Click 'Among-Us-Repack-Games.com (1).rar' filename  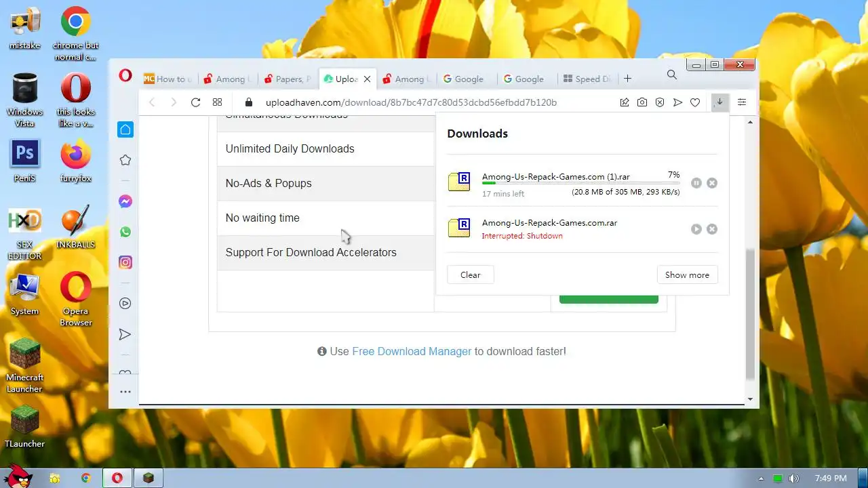click(x=556, y=176)
